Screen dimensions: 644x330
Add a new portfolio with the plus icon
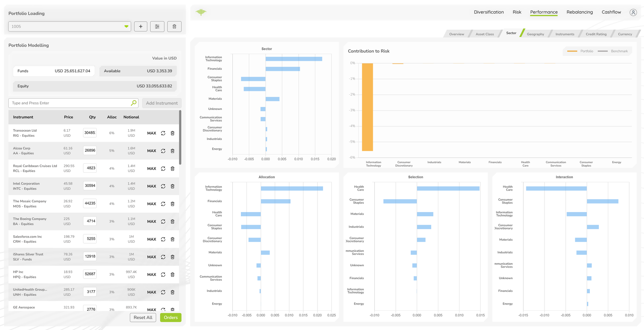[141, 26]
